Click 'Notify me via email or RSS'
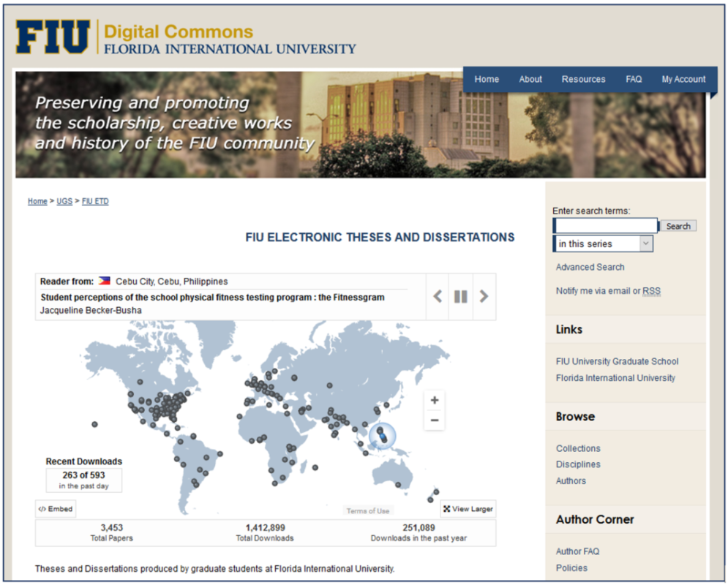 click(608, 291)
